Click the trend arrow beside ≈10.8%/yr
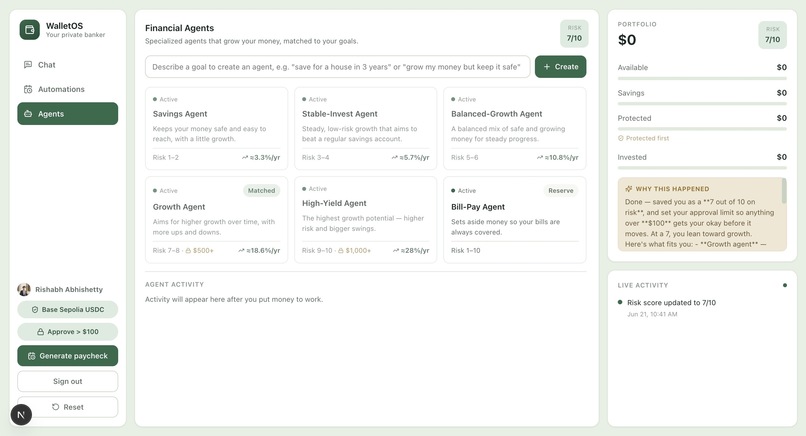Screen dimensions: 806x436 [540, 157]
